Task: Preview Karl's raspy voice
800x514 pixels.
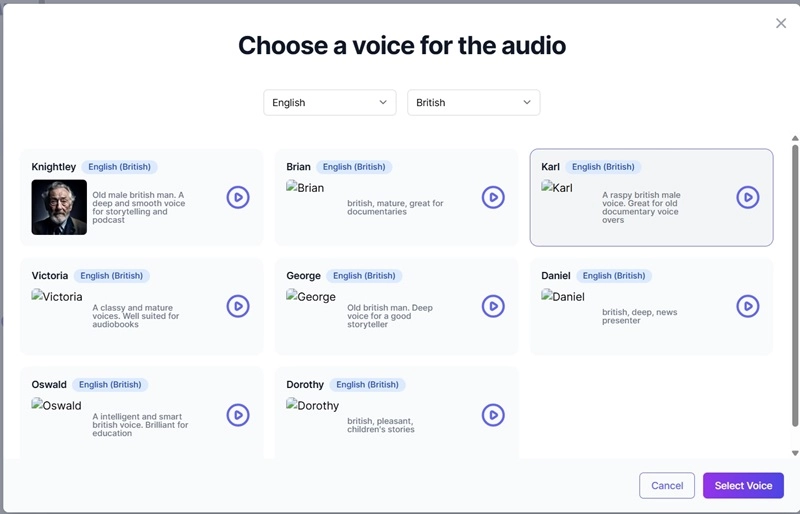Action: click(x=748, y=197)
